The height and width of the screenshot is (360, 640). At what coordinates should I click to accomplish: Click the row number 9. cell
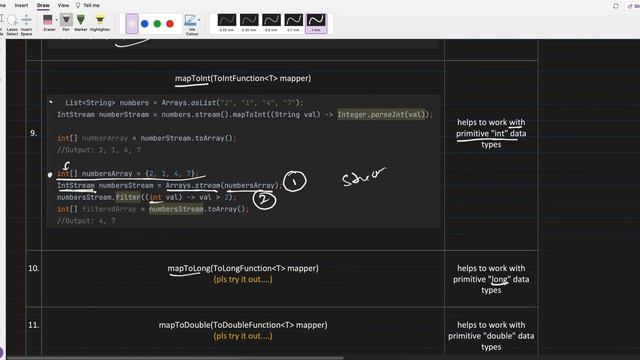[x=33, y=133]
